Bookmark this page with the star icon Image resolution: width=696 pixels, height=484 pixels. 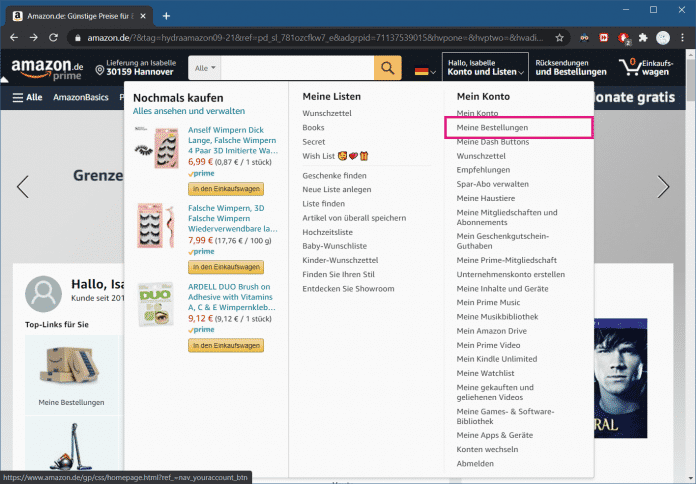[x=559, y=38]
